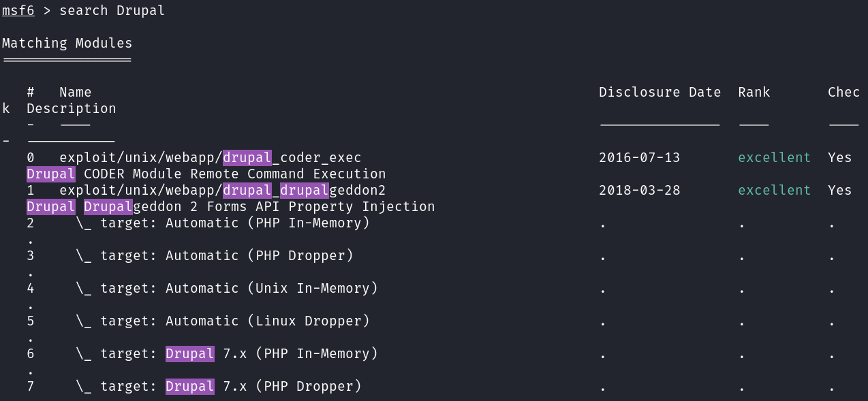Image resolution: width=868 pixels, height=401 pixels.
Task: Click the Drupalgeddon 2 Forms API description
Action: 230,207
